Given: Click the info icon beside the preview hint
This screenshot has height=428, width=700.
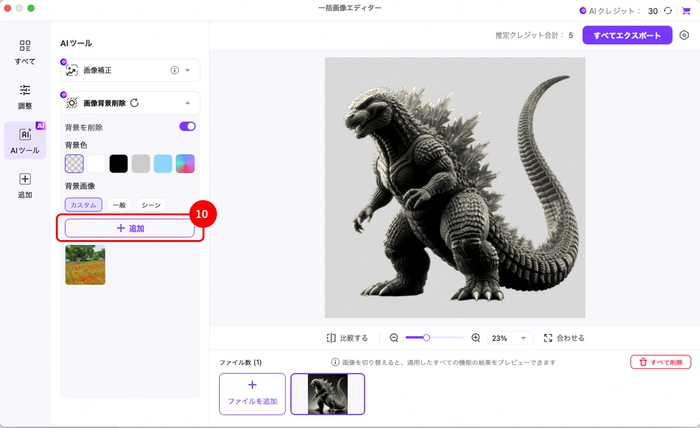Looking at the screenshot, I should 335,362.
